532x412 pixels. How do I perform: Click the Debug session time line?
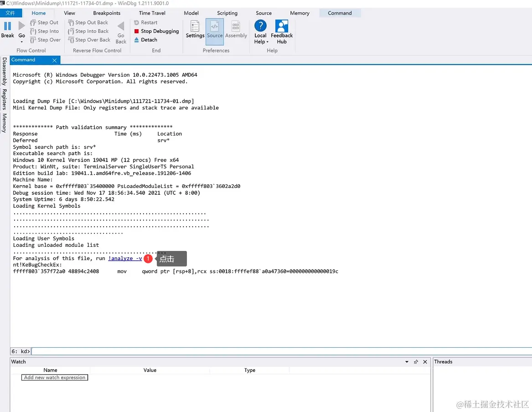(x=107, y=193)
